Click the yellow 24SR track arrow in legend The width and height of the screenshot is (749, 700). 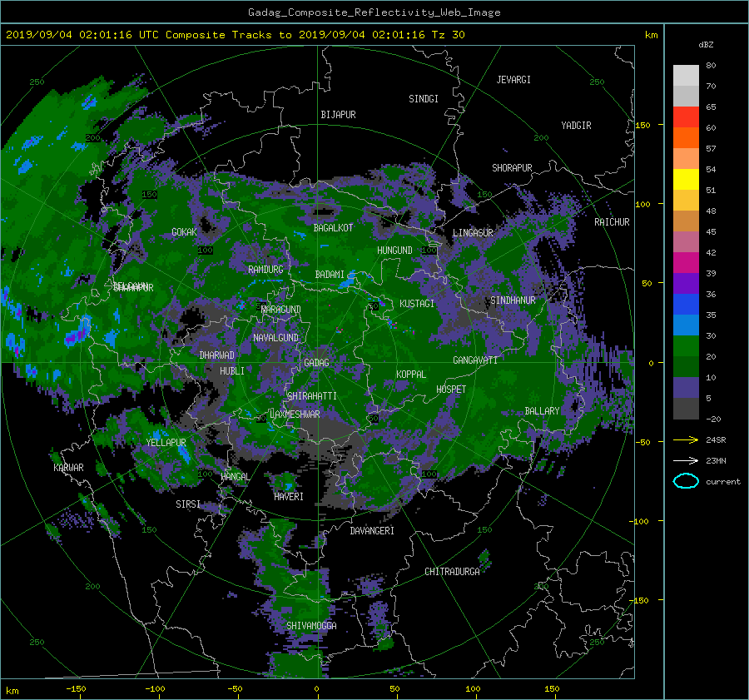click(686, 440)
